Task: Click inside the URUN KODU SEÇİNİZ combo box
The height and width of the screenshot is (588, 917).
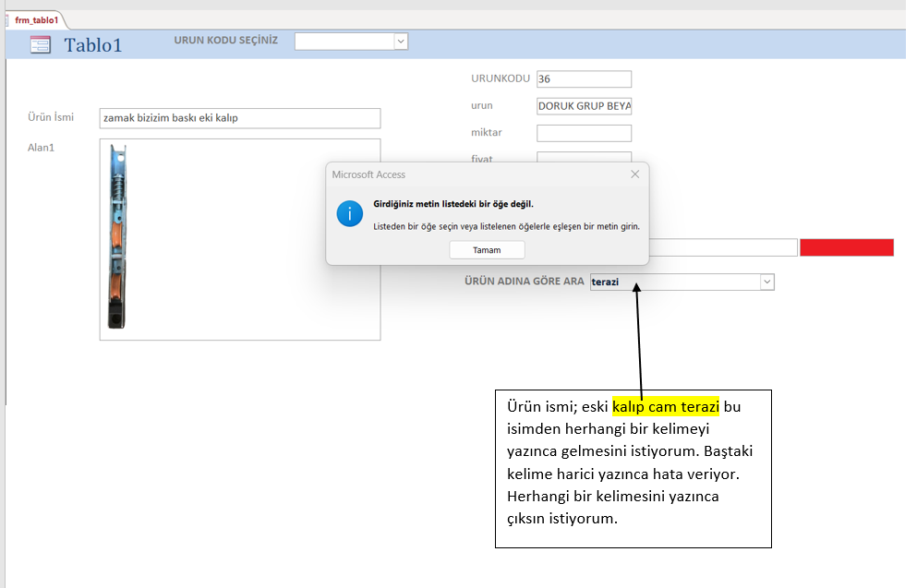Action: point(344,41)
